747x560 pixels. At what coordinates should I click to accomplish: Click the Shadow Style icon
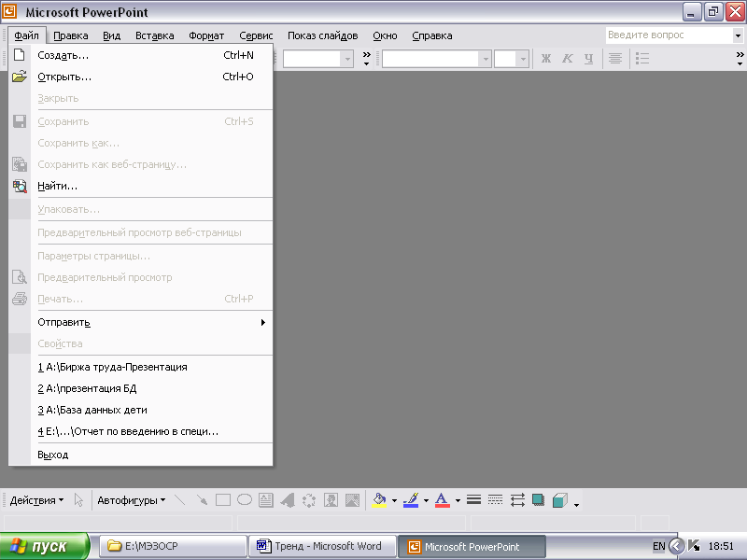click(x=539, y=499)
